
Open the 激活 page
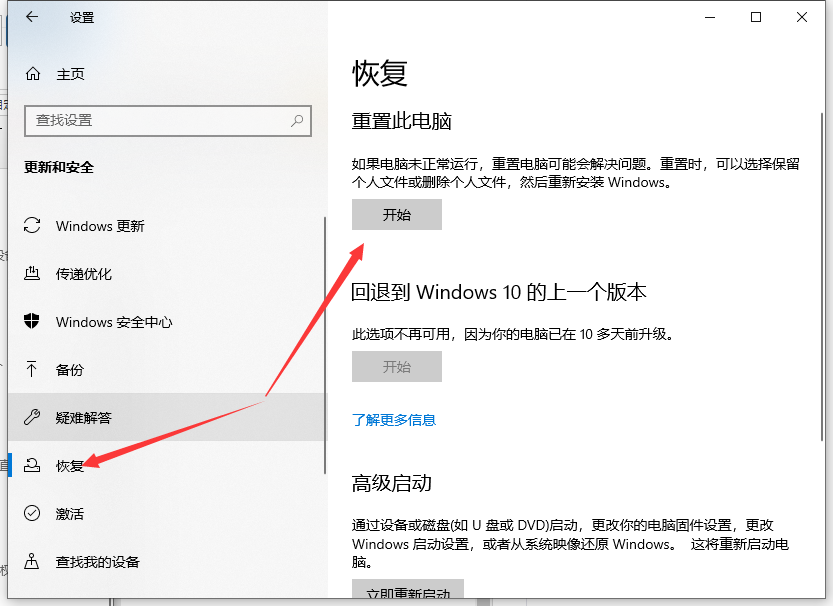[166, 514]
